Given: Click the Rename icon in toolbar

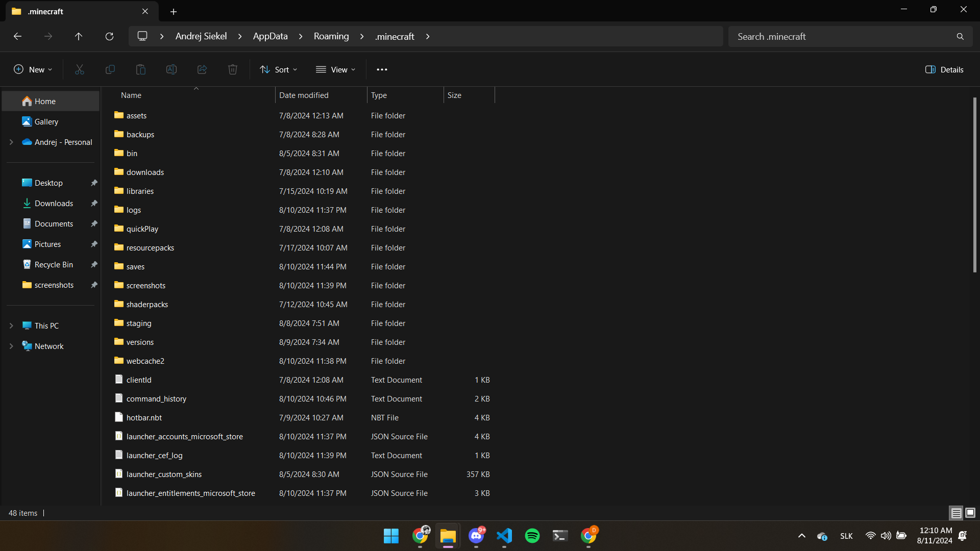Looking at the screenshot, I should pos(171,69).
